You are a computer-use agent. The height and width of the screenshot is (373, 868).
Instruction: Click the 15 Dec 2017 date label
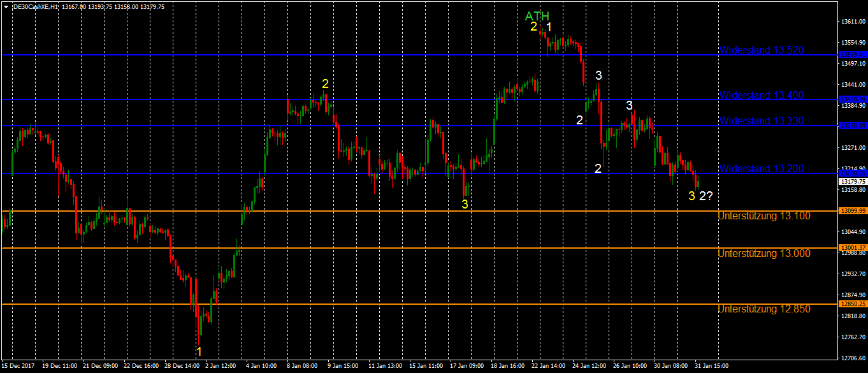click(17, 367)
